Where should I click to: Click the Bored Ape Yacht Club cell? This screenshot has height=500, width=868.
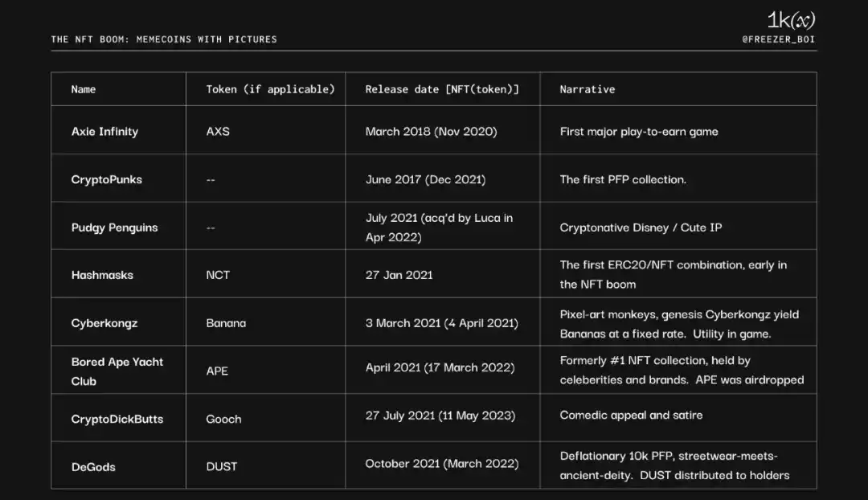pyautogui.click(x=117, y=371)
